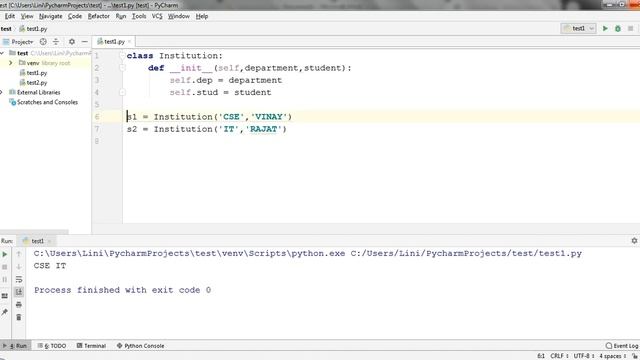Click the word department on line 3

point(255,80)
